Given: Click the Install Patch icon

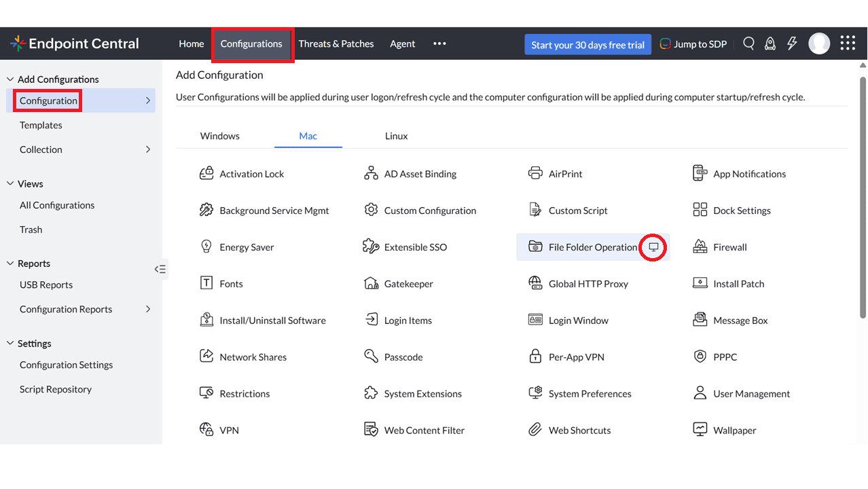Looking at the screenshot, I should click(700, 283).
